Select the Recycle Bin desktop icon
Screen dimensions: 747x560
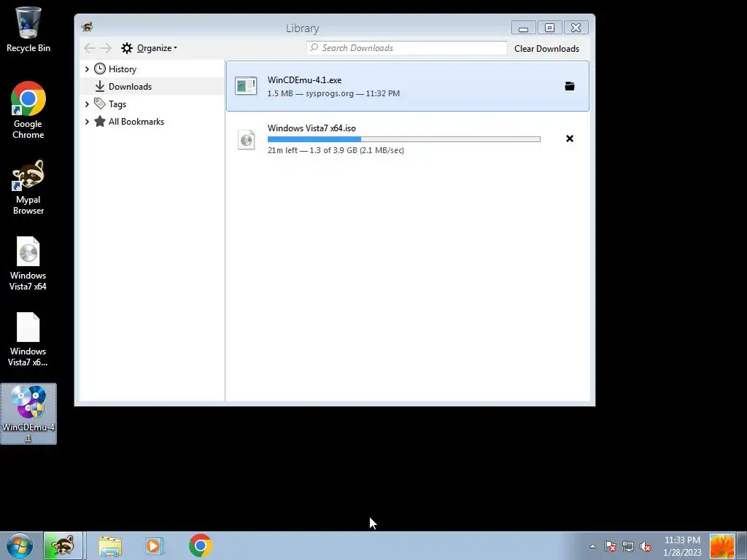pos(28,29)
